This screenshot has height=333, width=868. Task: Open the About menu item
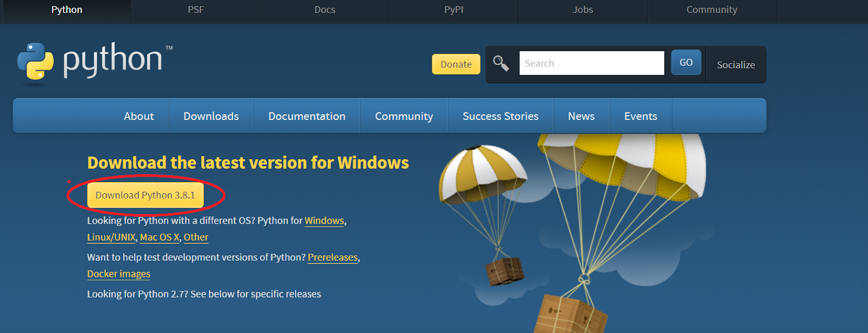click(139, 116)
